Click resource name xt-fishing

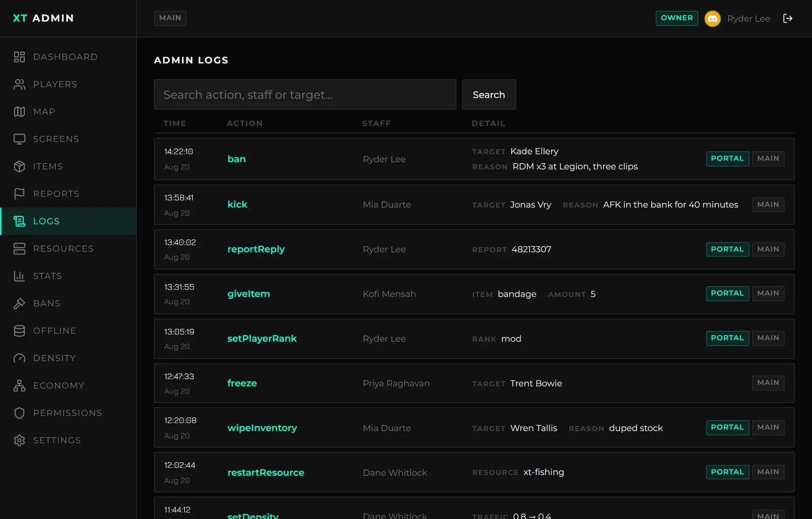(x=544, y=472)
